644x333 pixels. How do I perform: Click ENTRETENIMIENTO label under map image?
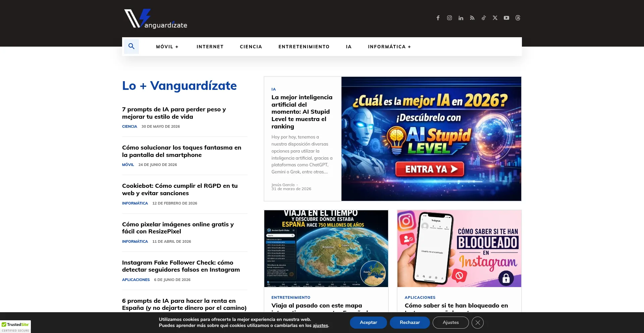point(291,297)
